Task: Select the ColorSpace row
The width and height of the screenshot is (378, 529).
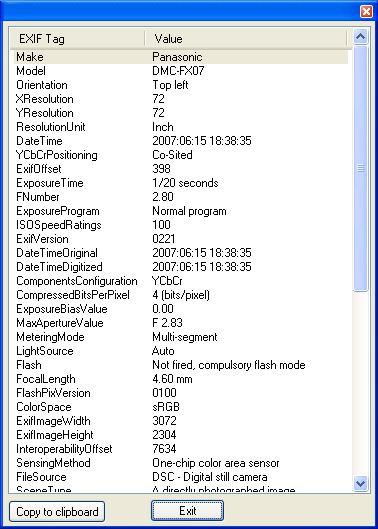Action: (x=181, y=407)
